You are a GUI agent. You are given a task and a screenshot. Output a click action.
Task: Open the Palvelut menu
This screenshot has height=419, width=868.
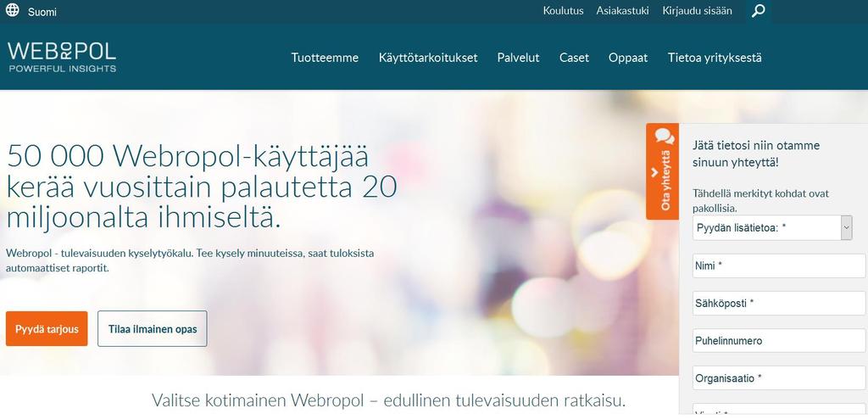pos(518,58)
